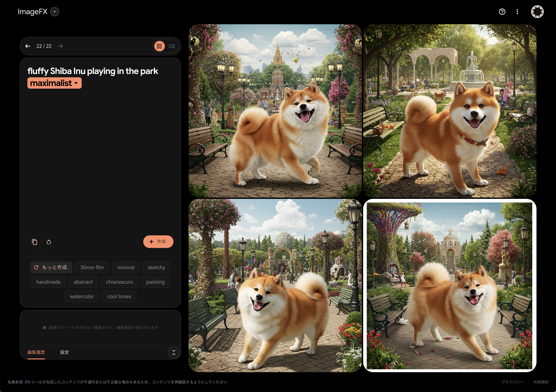Select the 編集履歴 tab
Image resolution: width=556 pixels, height=392 pixels.
point(36,352)
